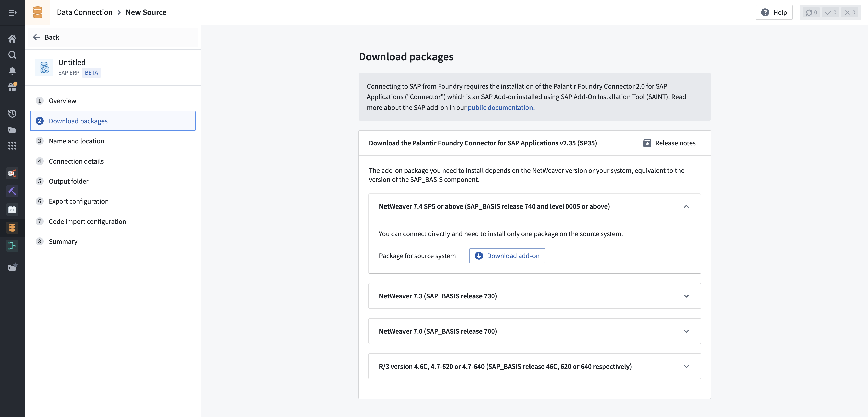Image resolution: width=868 pixels, height=417 pixels.
Task: Select the Data Connection database icon
Action: point(13,227)
